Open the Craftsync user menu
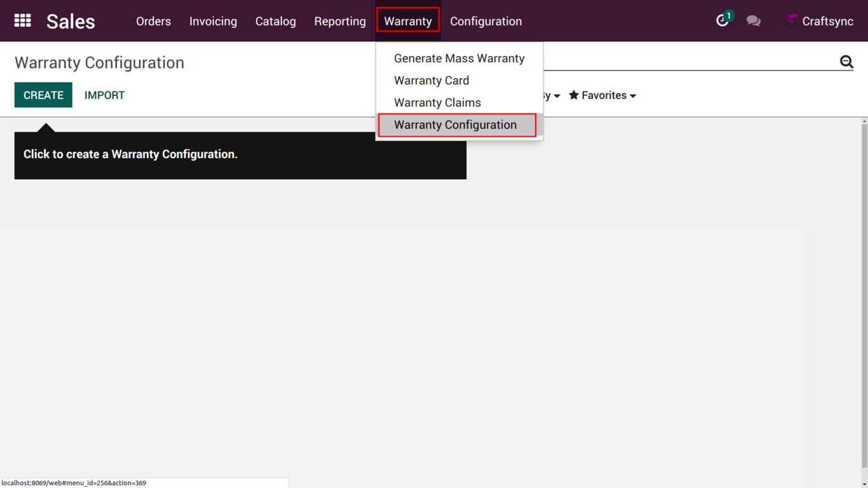The height and width of the screenshot is (488, 868). coord(820,21)
